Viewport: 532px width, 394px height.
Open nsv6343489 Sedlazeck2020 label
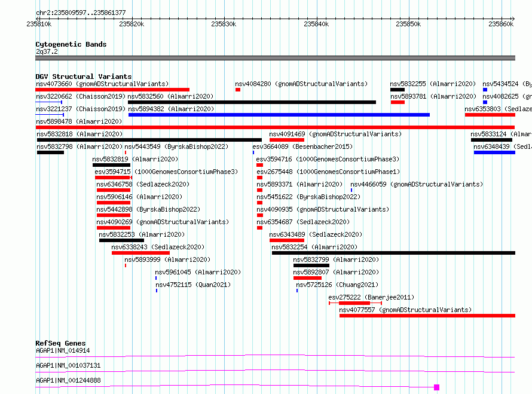(316, 234)
